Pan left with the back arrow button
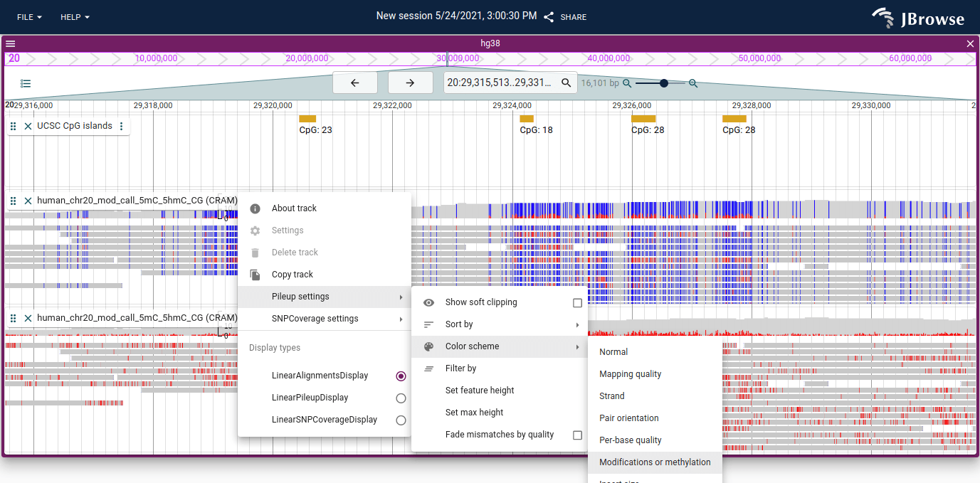This screenshot has height=483, width=980. coord(354,83)
